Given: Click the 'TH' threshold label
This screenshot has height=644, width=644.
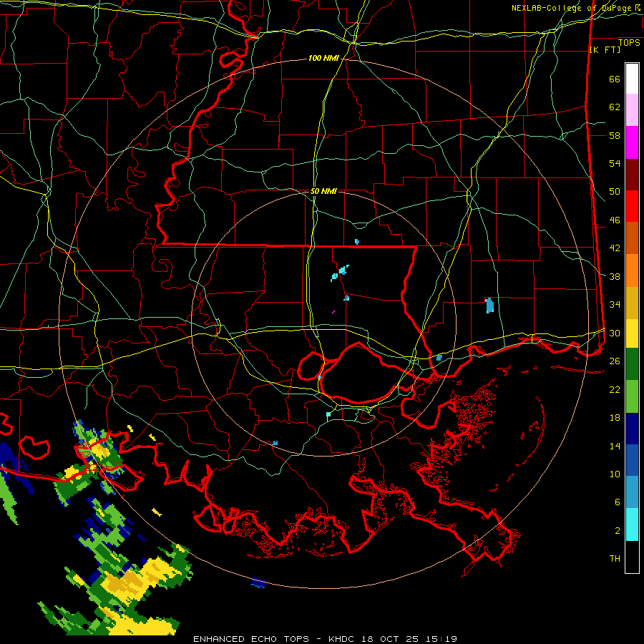Looking at the screenshot, I should click(615, 559).
